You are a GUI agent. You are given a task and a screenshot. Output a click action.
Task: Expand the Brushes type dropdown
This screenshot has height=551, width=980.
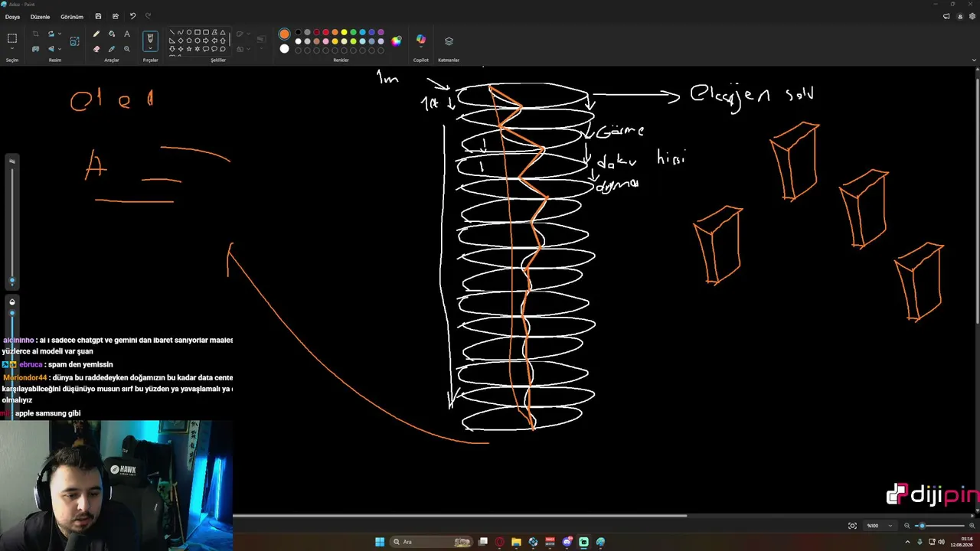point(150,49)
